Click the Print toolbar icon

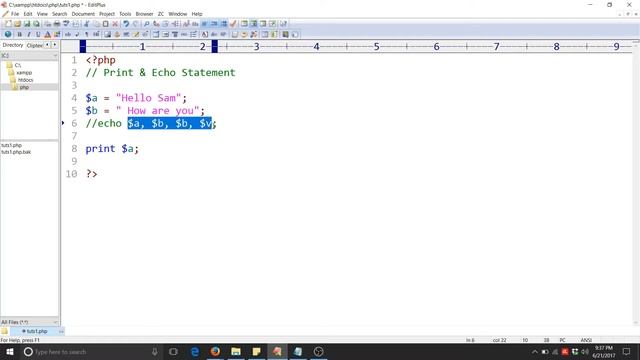[57, 24]
